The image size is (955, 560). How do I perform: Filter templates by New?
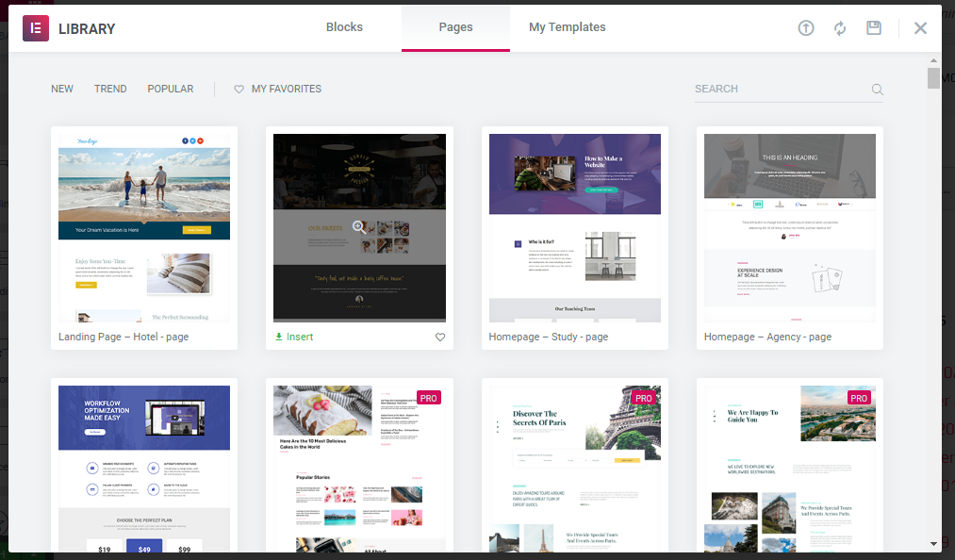(x=62, y=89)
